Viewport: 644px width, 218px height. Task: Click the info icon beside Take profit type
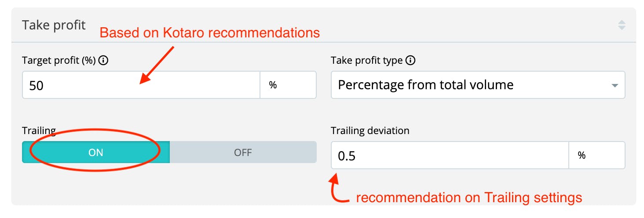pyautogui.click(x=410, y=61)
